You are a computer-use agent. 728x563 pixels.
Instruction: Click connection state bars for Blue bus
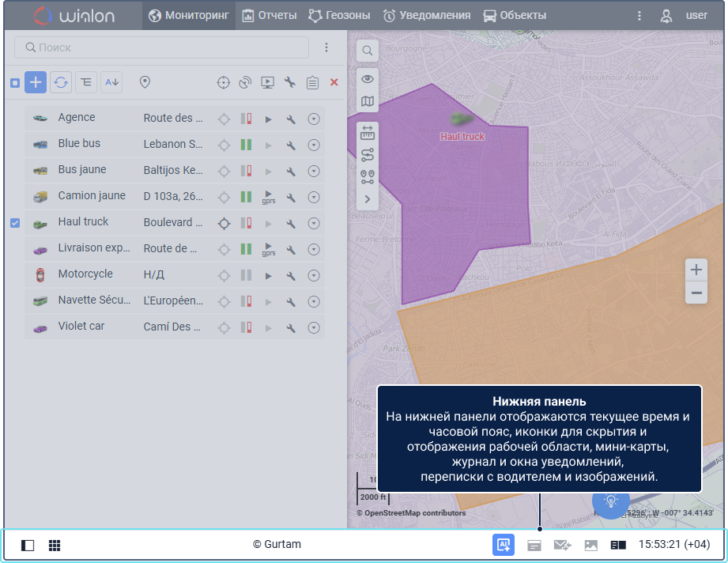pos(246,145)
